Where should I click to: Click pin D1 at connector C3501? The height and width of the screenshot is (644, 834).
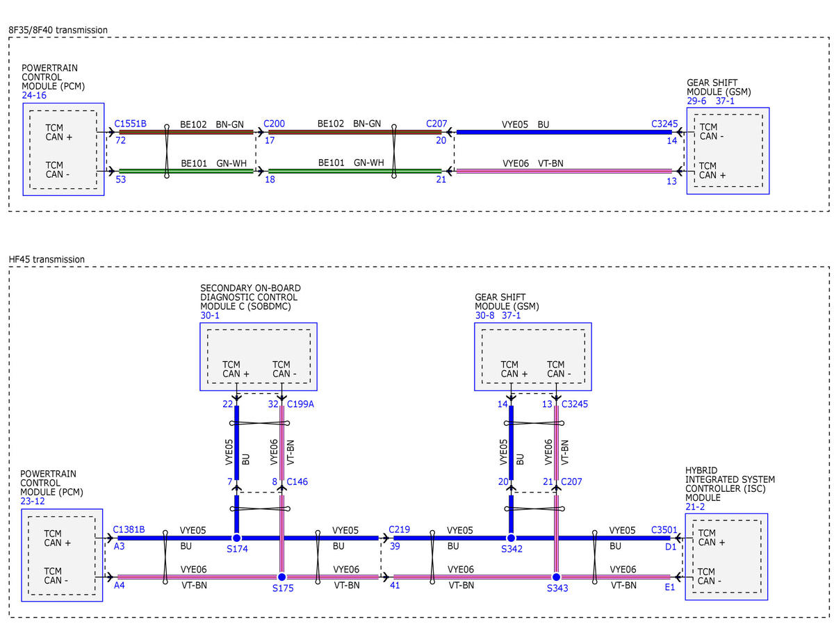671,547
